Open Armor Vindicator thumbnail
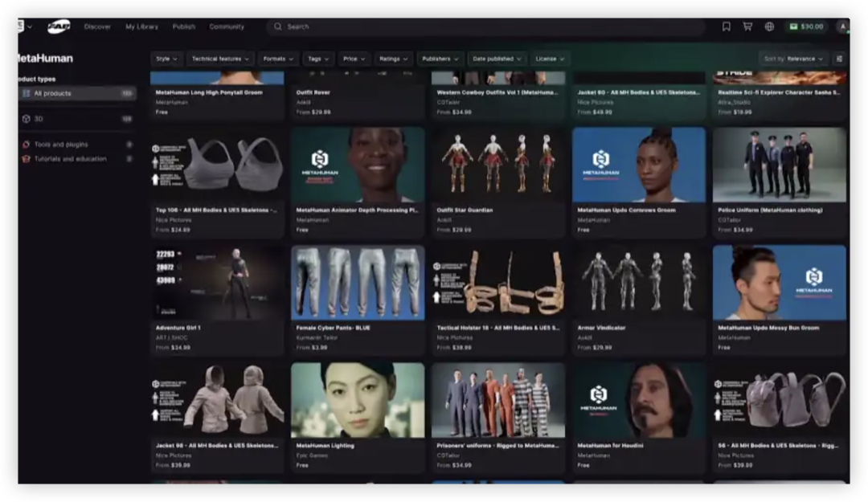Viewport: 868px width, 502px height. 639,283
